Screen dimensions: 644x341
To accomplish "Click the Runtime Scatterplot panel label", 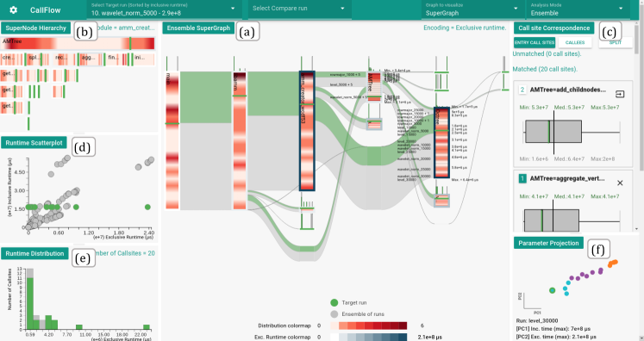I will pyautogui.click(x=34, y=143).
